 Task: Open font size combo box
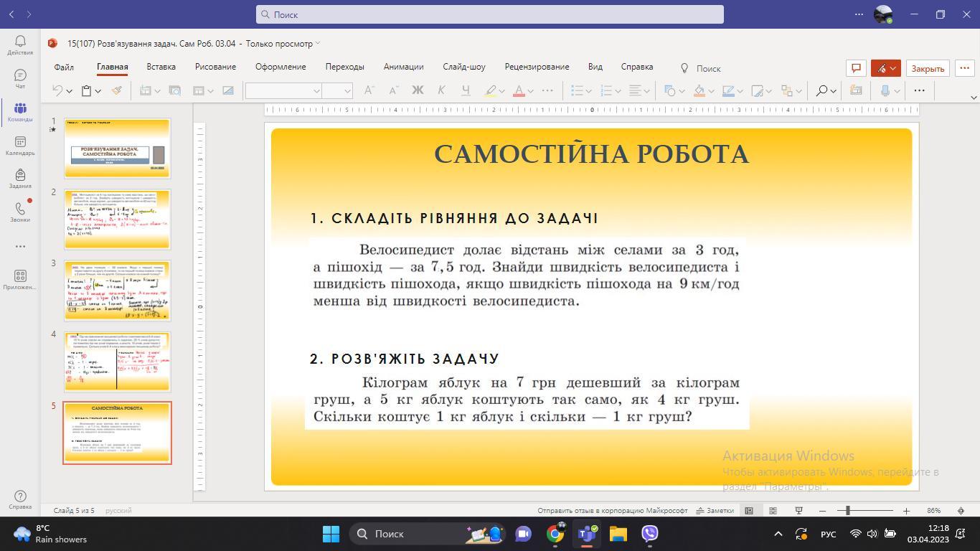coord(337,90)
